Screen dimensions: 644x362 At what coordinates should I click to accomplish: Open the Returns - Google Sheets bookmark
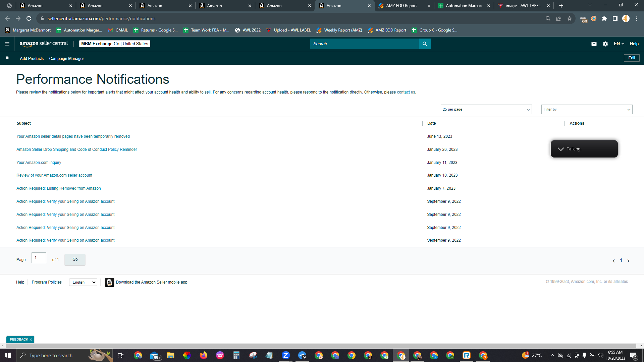[155, 30]
